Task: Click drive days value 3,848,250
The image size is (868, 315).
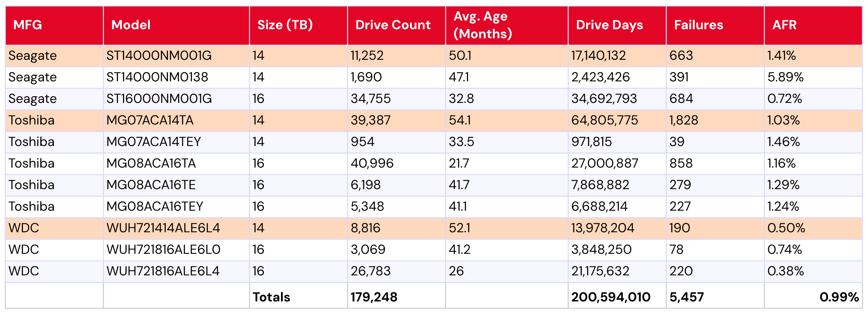Action: point(601,250)
